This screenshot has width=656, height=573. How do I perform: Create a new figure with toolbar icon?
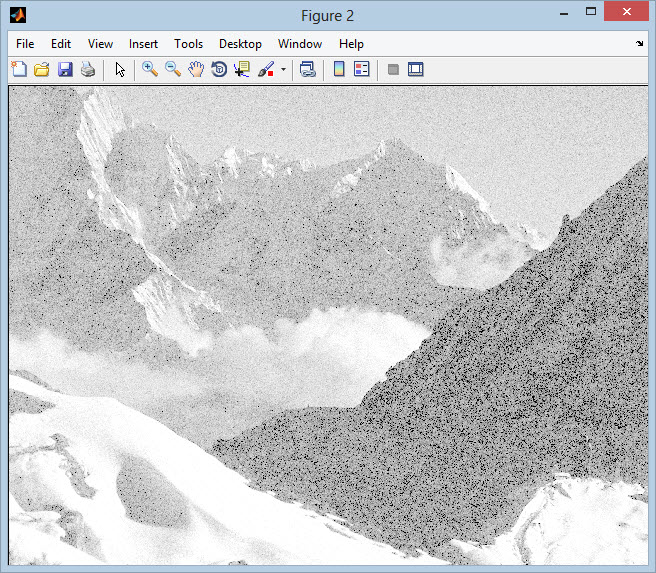19,69
